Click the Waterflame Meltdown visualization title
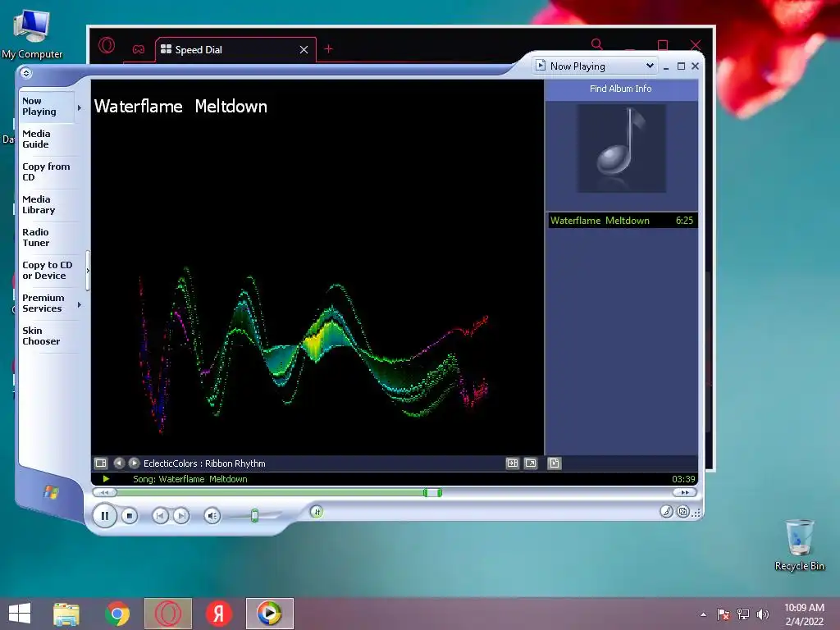The image size is (840, 630). 180,107
